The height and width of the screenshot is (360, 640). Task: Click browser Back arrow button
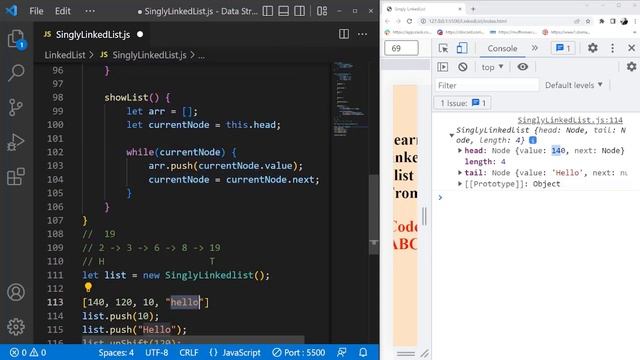387,21
